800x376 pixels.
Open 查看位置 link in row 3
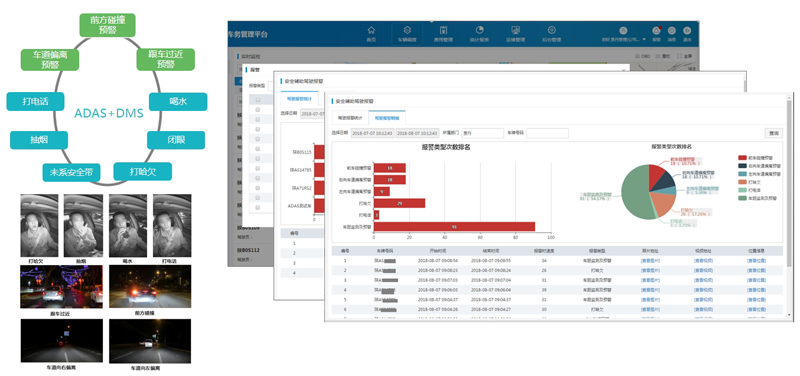click(x=756, y=280)
